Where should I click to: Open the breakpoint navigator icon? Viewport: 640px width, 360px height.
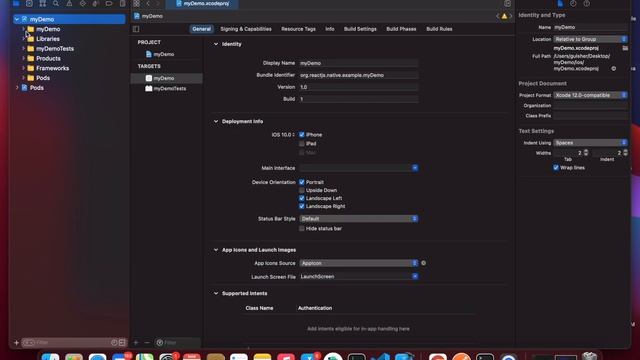click(x=109, y=3)
